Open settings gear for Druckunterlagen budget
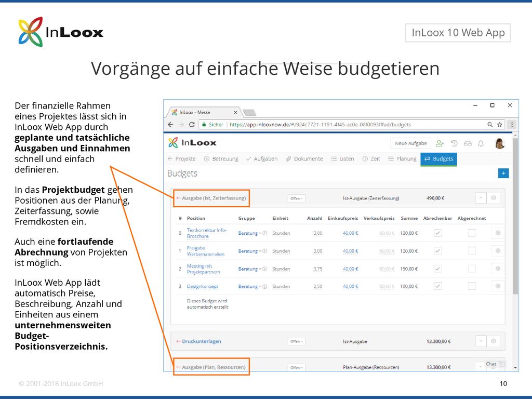The image size is (532, 399). (494, 341)
